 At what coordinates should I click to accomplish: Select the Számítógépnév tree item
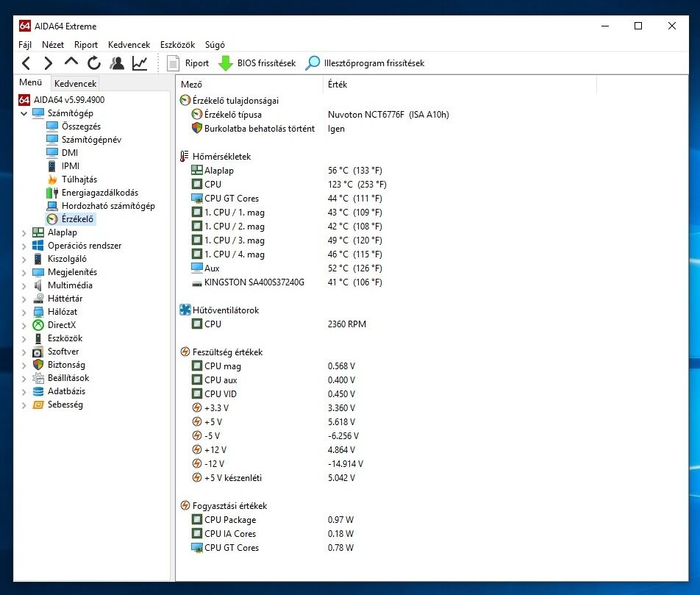point(91,140)
